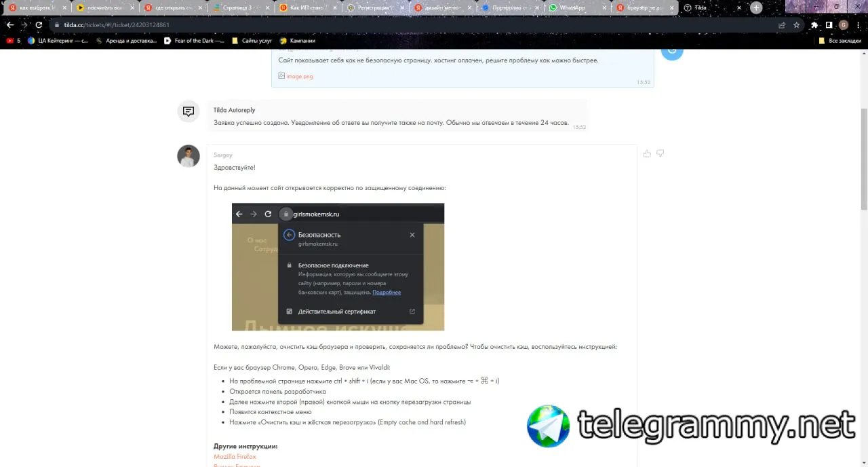Click the 'Sergey' sender name

(223, 155)
